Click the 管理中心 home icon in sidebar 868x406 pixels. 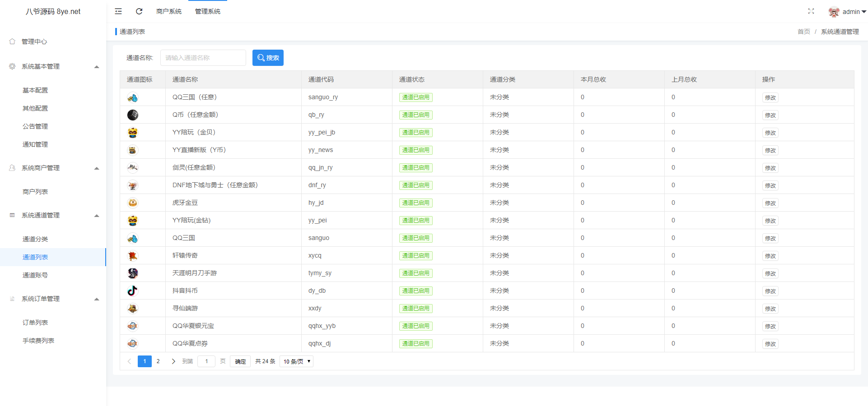click(12, 41)
